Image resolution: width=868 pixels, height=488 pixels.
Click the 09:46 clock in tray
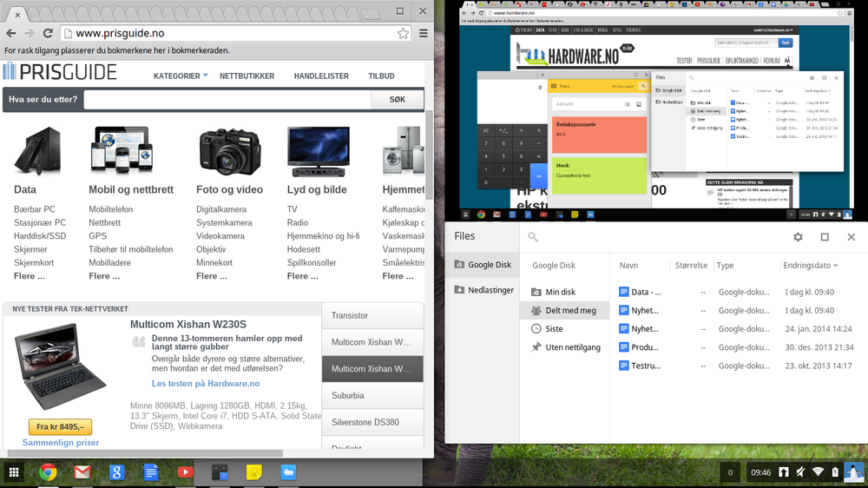coord(760,472)
